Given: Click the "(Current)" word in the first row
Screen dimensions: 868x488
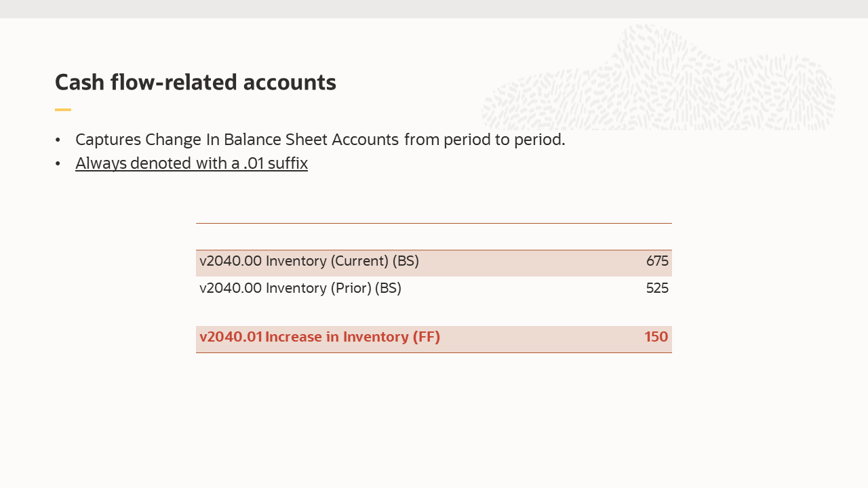Looking at the screenshot, I should click(x=359, y=262).
